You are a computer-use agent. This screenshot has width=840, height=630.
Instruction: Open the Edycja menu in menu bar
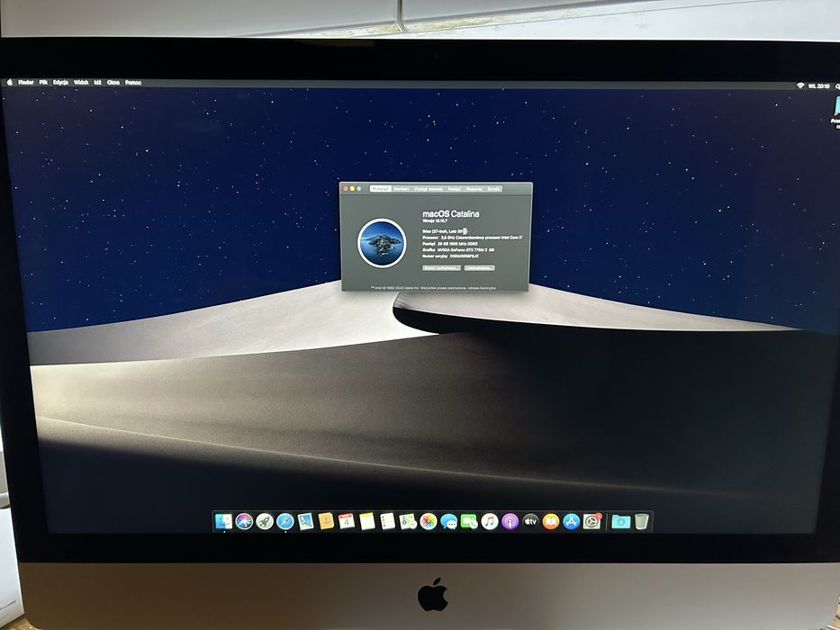click(60, 83)
